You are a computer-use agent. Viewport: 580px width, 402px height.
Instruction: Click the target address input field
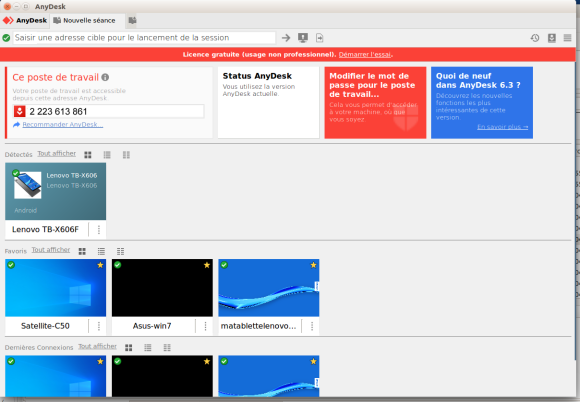click(144, 38)
